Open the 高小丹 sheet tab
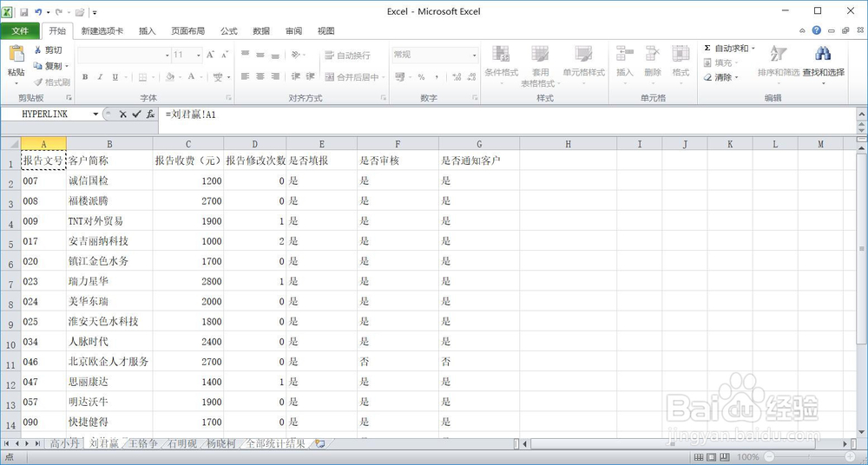 coord(65,443)
